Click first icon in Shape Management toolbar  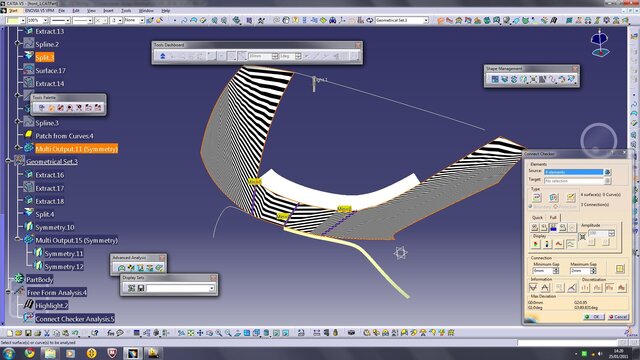click(x=495, y=79)
